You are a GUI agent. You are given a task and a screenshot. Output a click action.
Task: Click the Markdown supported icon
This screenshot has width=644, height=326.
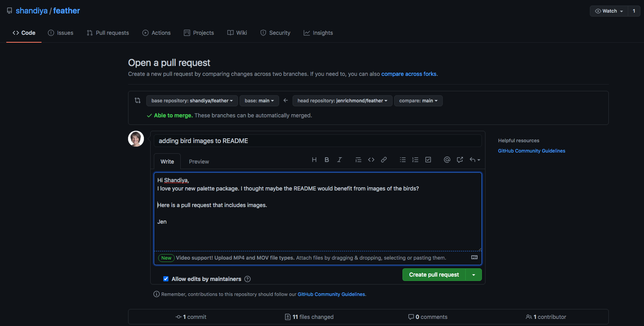474,257
